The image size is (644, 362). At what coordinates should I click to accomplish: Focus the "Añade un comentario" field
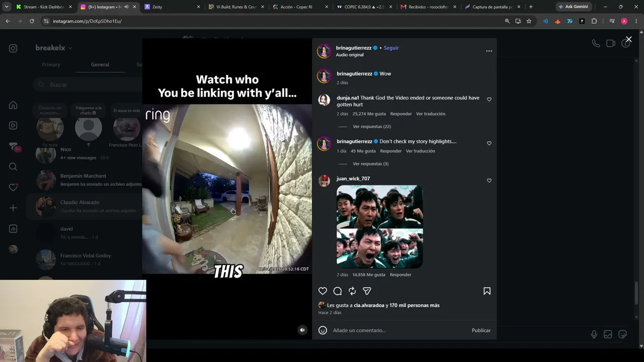(400, 330)
